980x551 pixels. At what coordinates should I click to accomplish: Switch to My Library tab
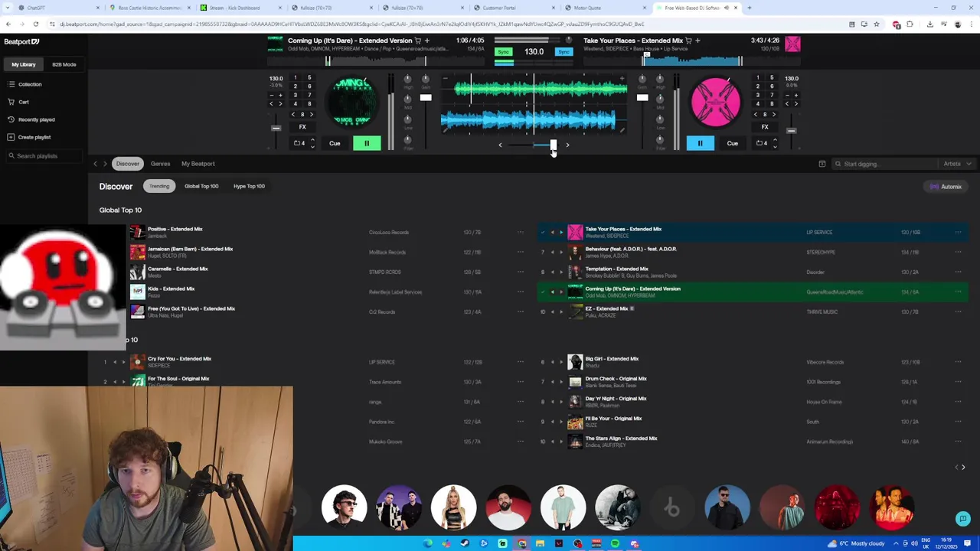pyautogui.click(x=23, y=64)
